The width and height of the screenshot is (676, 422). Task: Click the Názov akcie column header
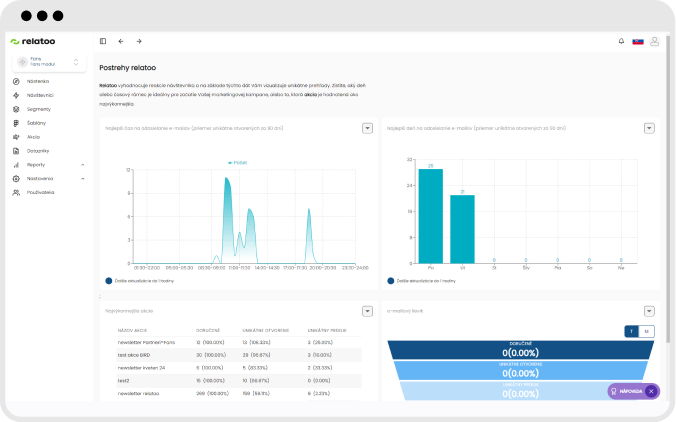click(x=132, y=331)
